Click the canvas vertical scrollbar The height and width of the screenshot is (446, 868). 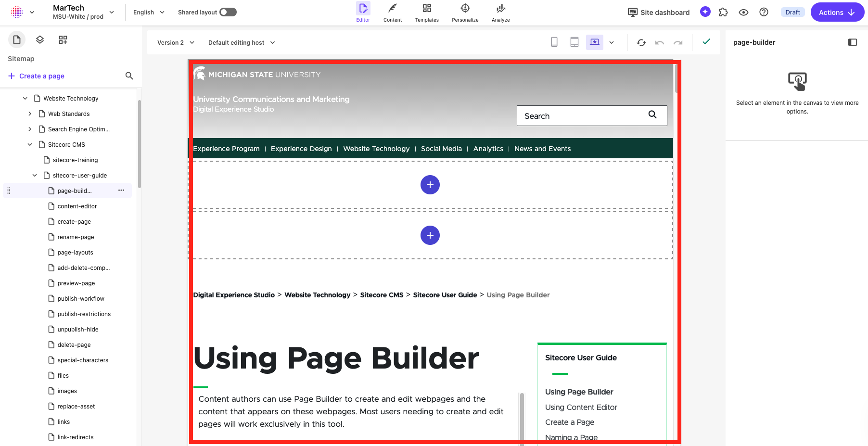[676, 78]
